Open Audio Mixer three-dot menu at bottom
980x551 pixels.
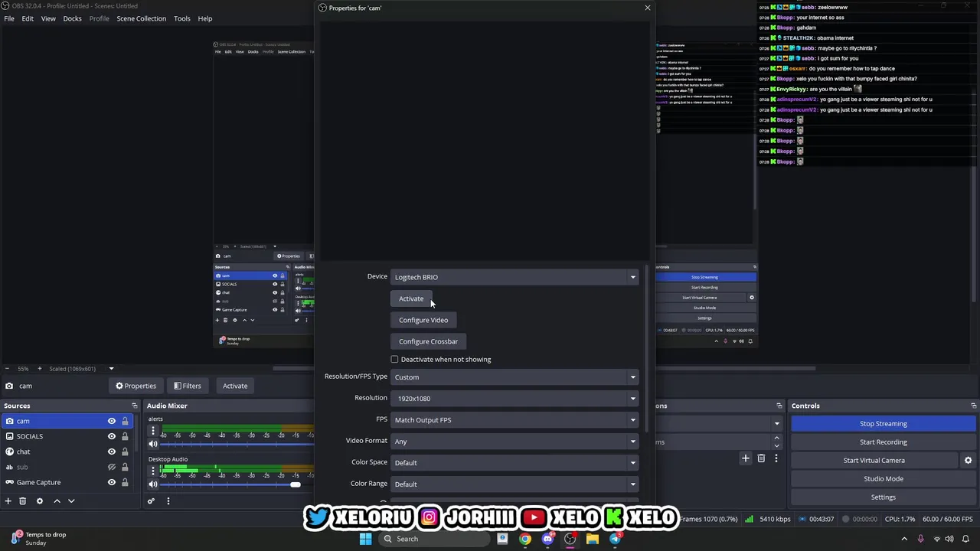point(168,500)
